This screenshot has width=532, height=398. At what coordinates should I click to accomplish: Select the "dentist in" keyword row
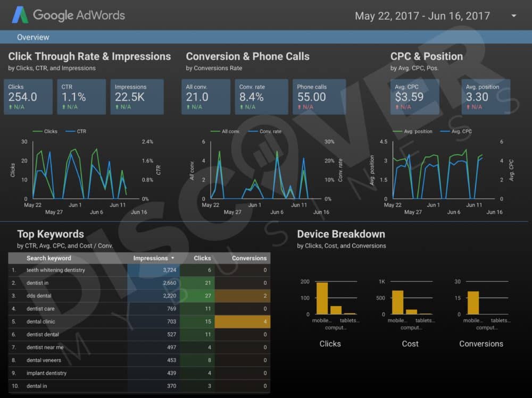(x=139, y=283)
